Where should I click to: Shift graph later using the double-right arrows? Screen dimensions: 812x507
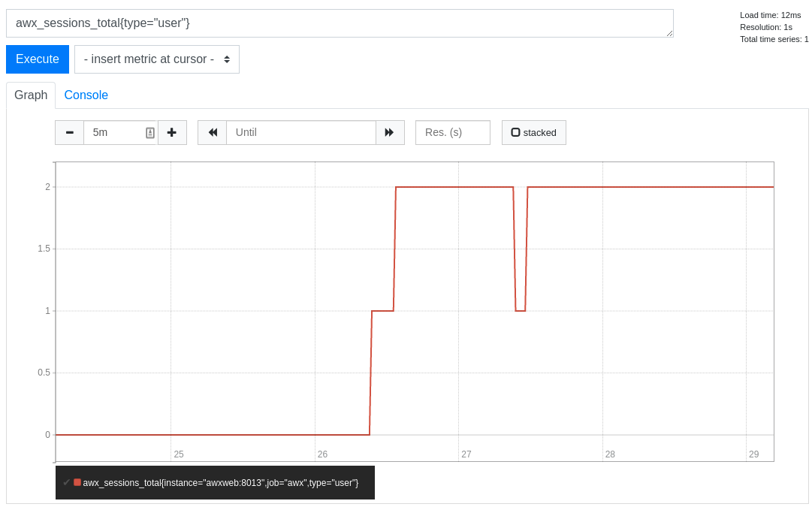point(390,132)
